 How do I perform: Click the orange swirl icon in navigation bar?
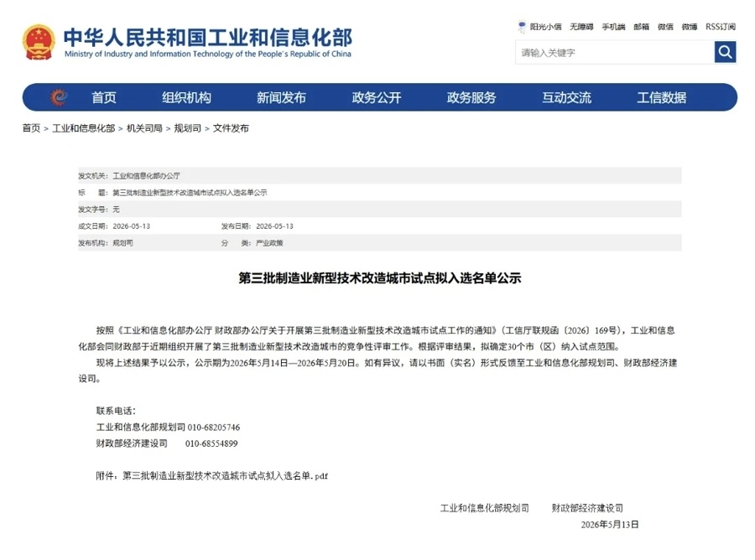click(59, 97)
